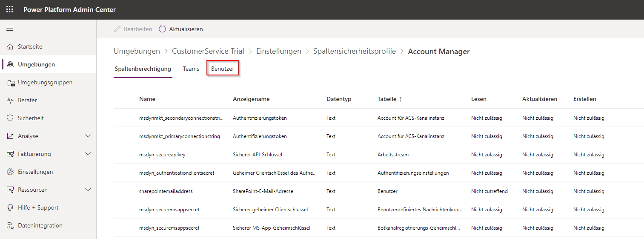
Task: Click the Arbeitsstream table cell
Action: click(x=393, y=155)
